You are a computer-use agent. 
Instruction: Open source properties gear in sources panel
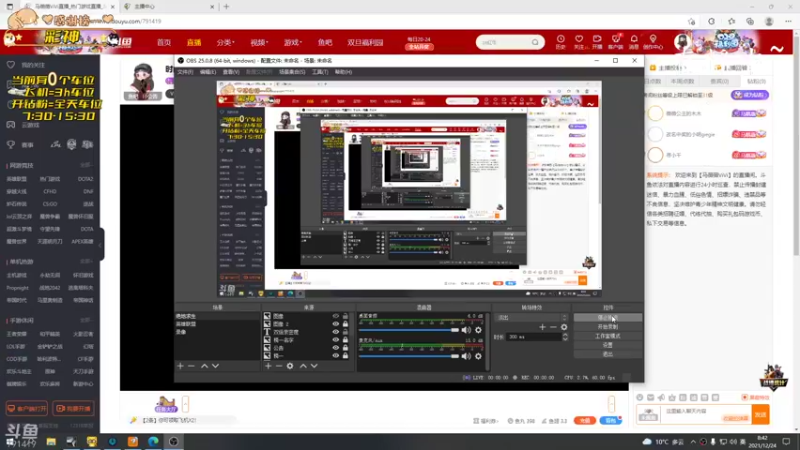pos(290,366)
